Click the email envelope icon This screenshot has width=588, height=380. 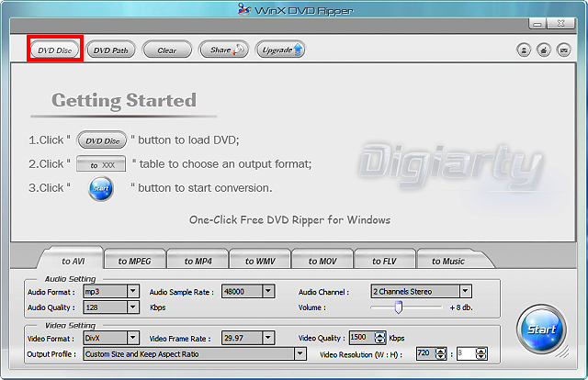tap(563, 50)
